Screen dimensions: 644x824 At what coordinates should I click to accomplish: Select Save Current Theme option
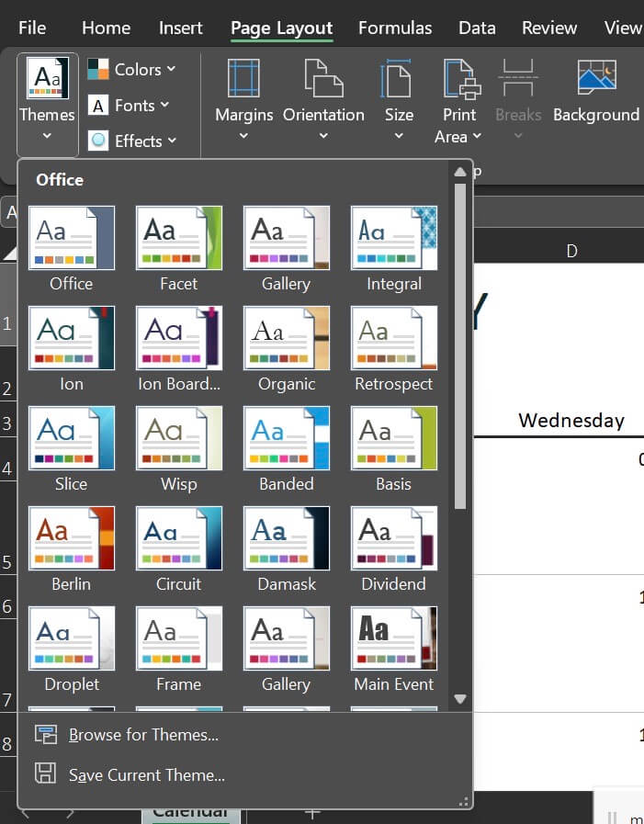click(147, 775)
